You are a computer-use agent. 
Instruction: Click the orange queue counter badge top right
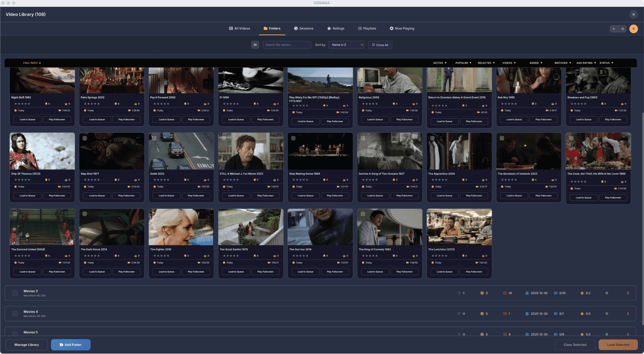(x=634, y=29)
